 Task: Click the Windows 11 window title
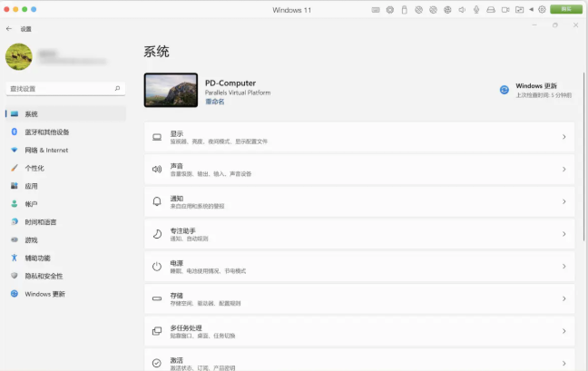(x=292, y=10)
